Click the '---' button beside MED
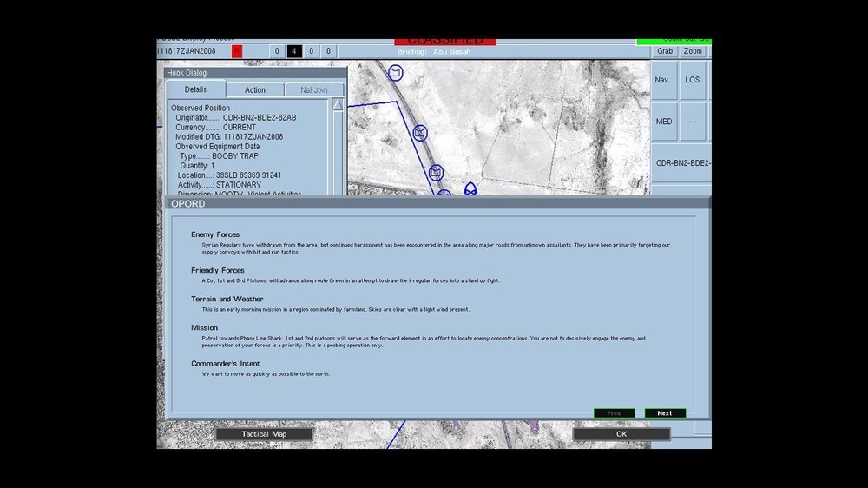This screenshot has height=488, width=868. coord(692,122)
